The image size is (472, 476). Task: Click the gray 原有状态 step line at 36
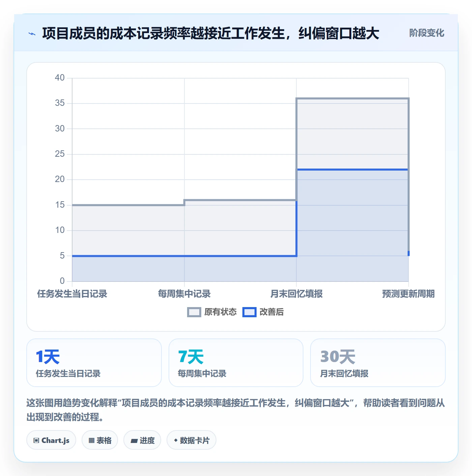352,98
